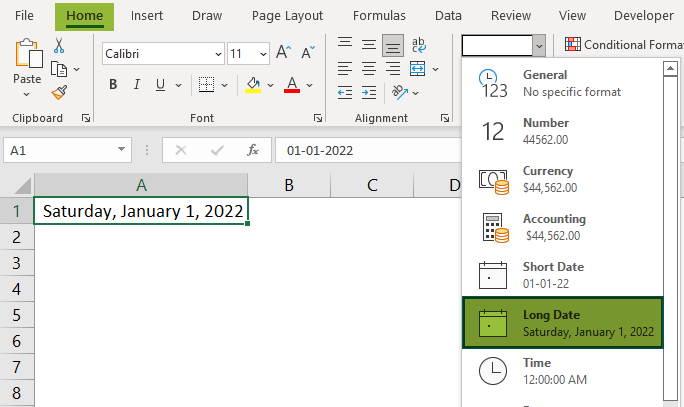Align text right
This screenshot has width=684, height=407.
(393, 68)
